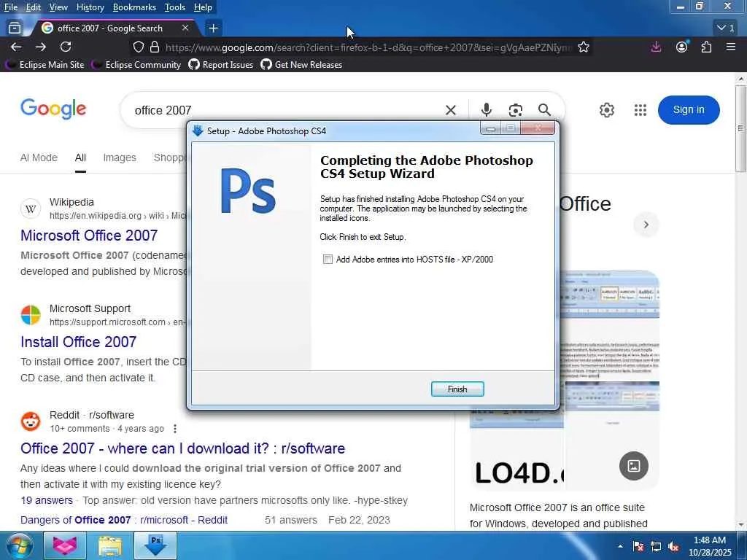Viewport: 747px width, 560px height.
Task: Open the Reddit result three-dot options menu
Action: click(175, 429)
